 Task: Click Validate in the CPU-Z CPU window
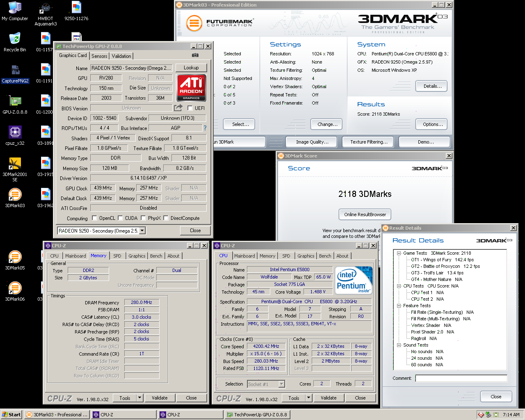[329, 398]
